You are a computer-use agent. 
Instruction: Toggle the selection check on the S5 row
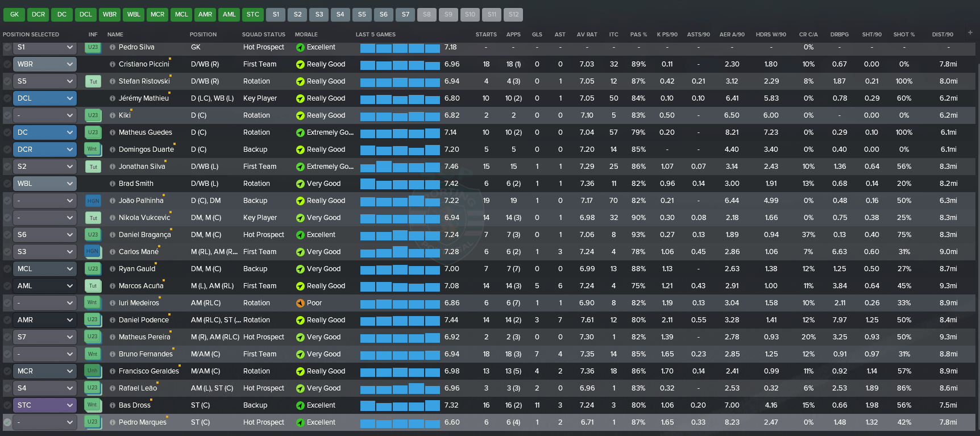(x=7, y=81)
